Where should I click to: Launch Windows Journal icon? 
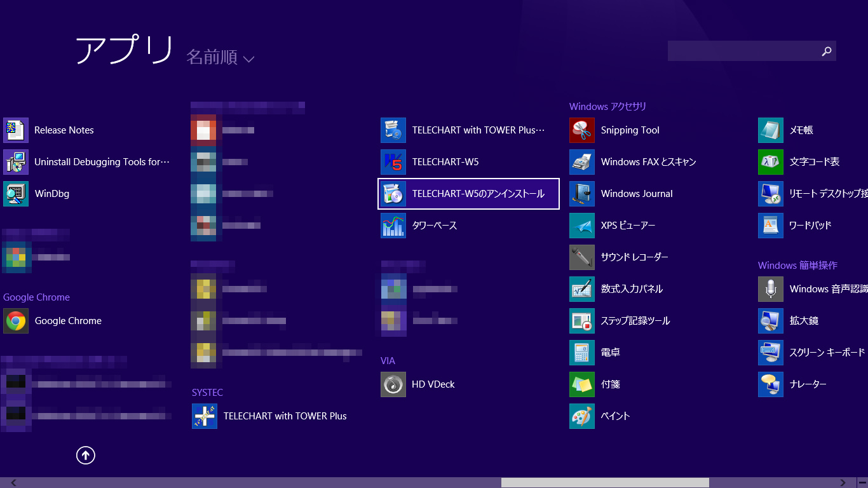582,194
